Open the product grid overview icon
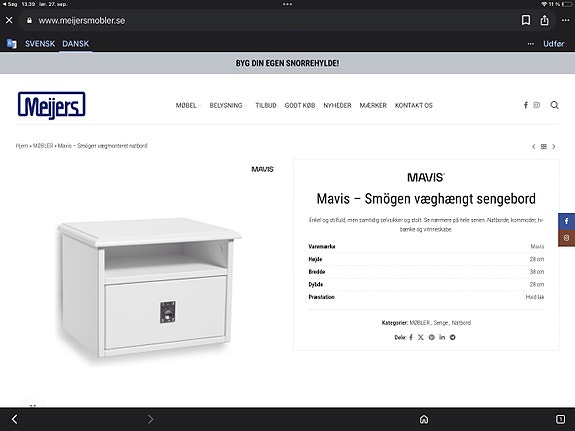The image size is (575, 431). point(544,146)
